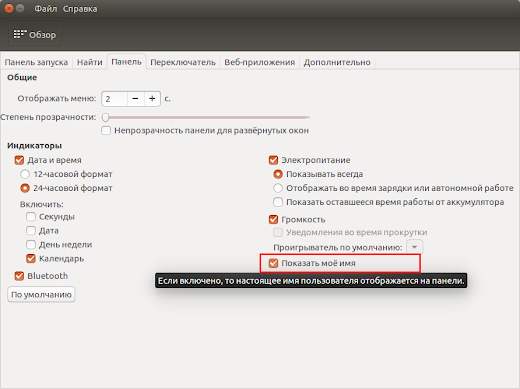
Task: Click the Уведомления во время прокрутки checkbox
Action: click(278, 232)
